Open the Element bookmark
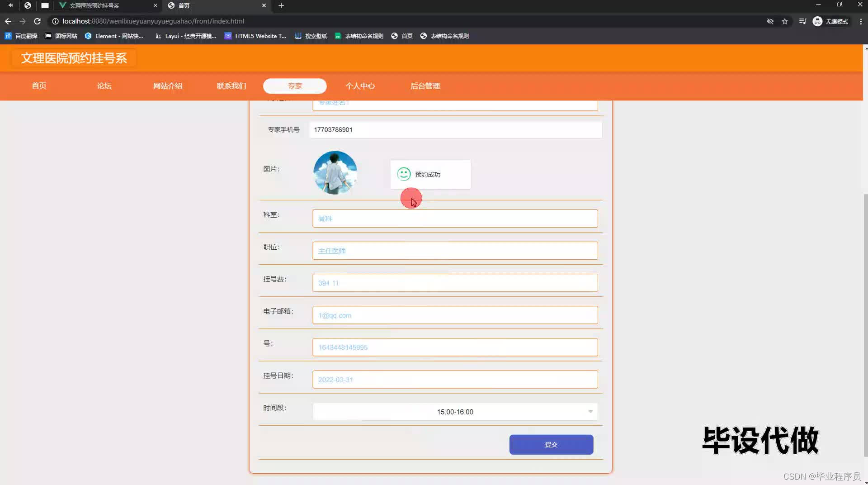This screenshot has width=868, height=485. (114, 36)
